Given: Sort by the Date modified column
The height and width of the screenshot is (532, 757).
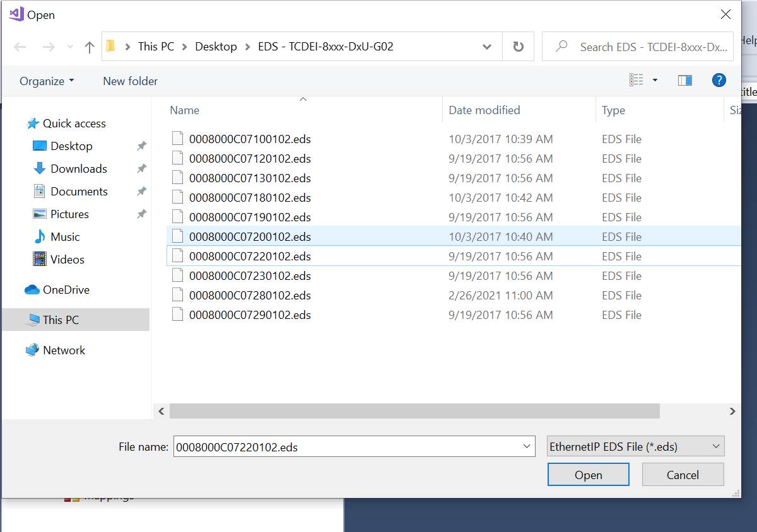Looking at the screenshot, I should [484, 110].
